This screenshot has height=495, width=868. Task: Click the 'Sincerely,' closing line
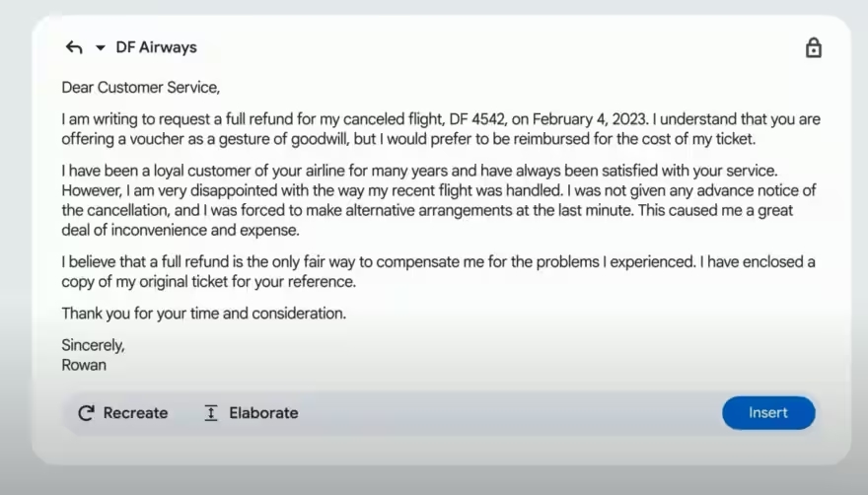[93, 346]
